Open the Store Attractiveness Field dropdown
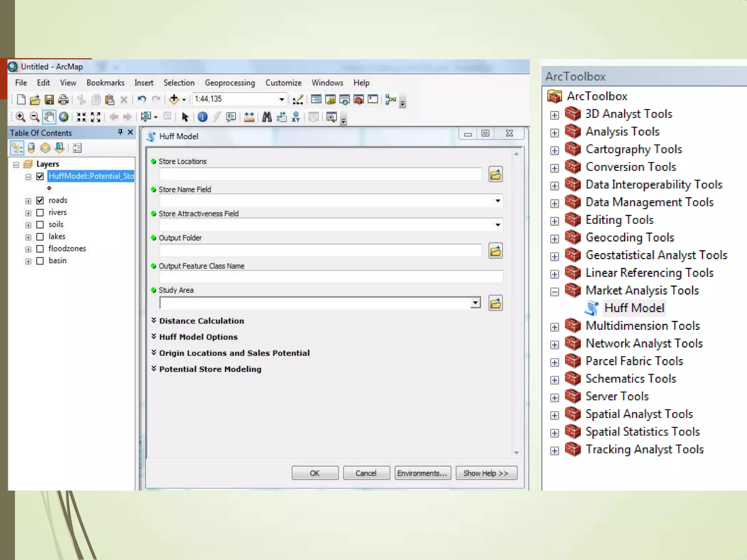 click(498, 225)
